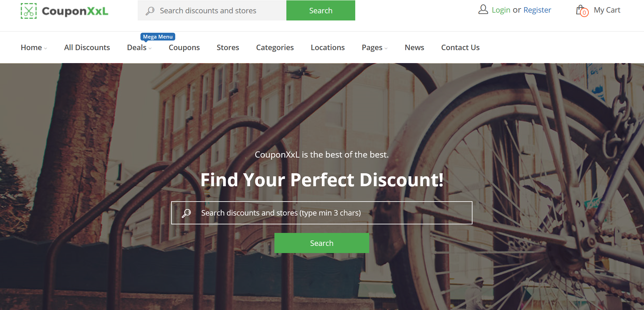
Task: Click the magnifier icon in top search bar
Action: tap(150, 11)
